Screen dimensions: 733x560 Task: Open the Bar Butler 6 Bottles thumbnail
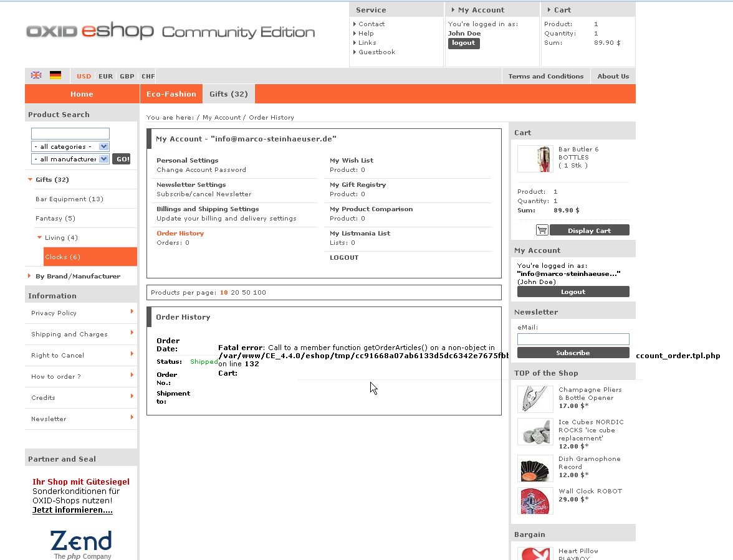coord(535,159)
